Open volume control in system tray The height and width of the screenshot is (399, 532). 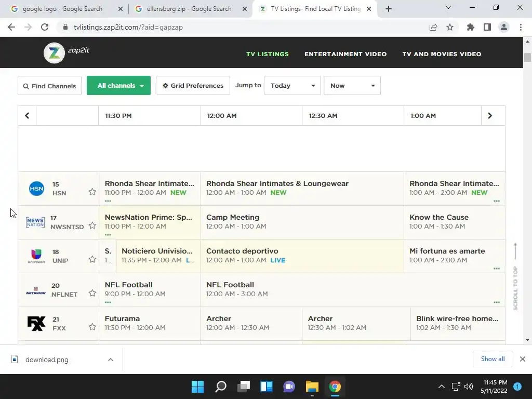pyautogui.click(x=469, y=387)
